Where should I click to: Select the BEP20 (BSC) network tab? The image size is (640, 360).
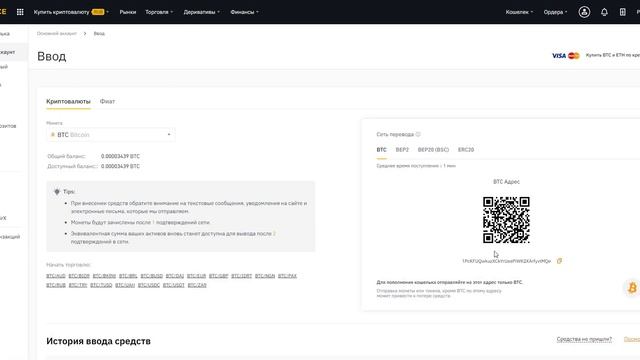[x=433, y=150]
